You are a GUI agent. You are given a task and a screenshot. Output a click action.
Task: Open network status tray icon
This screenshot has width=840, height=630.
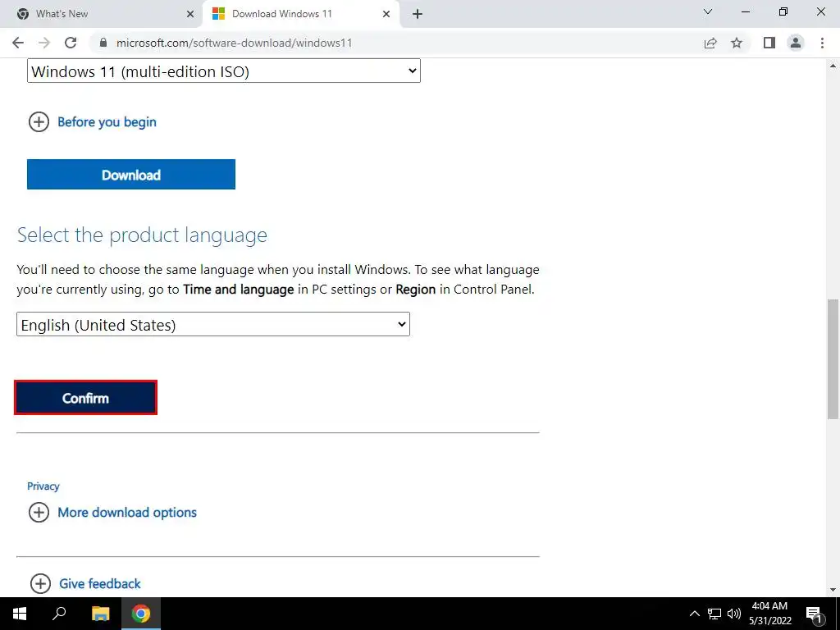click(x=714, y=614)
